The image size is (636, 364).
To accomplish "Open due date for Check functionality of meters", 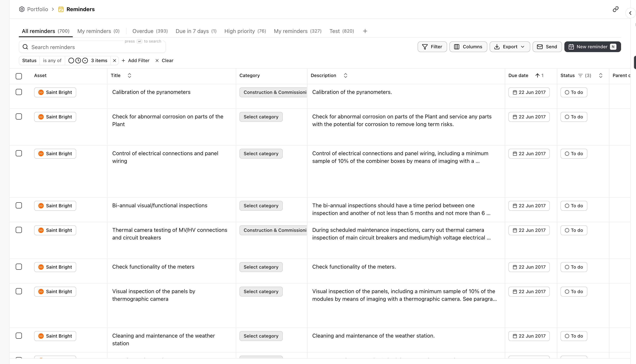I will click(x=529, y=267).
